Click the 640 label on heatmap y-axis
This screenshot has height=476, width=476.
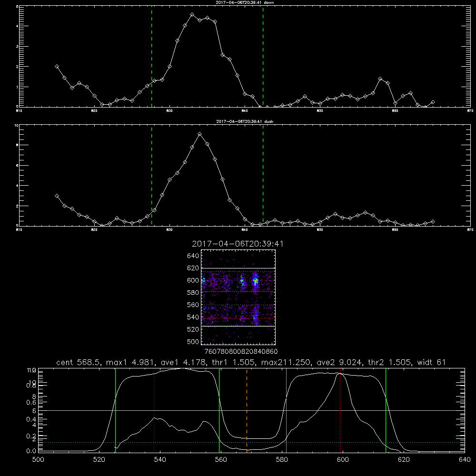pyautogui.click(x=193, y=256)
